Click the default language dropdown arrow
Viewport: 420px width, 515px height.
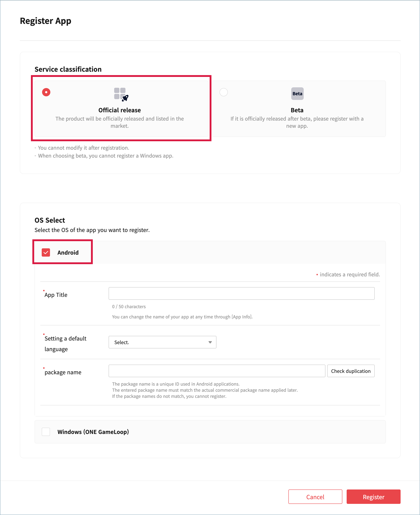210,342
